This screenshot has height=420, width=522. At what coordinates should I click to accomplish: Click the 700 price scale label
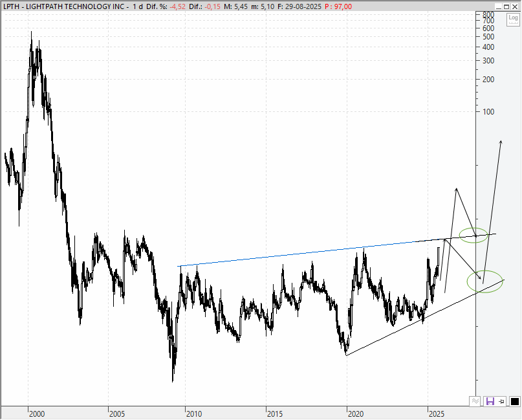click(488, 21)
